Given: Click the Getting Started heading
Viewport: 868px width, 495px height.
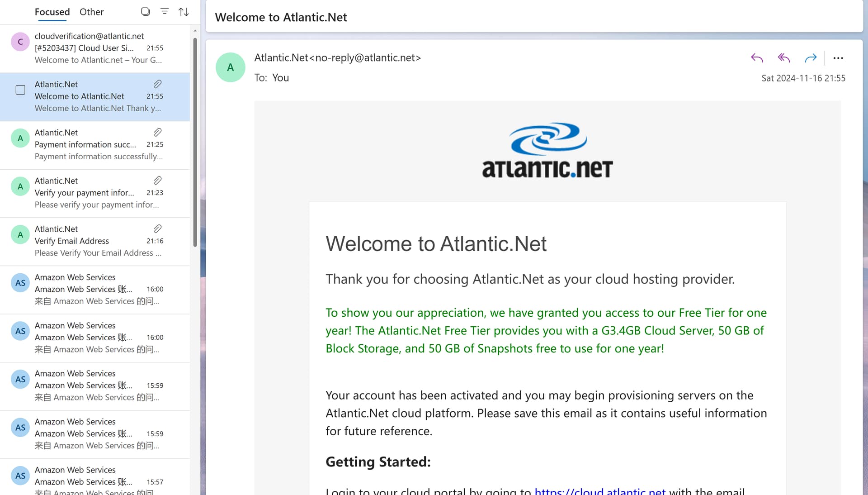Looking at the screenshot, I should [378, 462].
